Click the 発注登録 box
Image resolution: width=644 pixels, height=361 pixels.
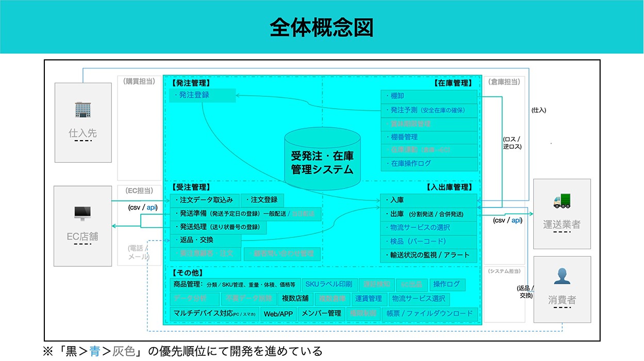point(202,95)
